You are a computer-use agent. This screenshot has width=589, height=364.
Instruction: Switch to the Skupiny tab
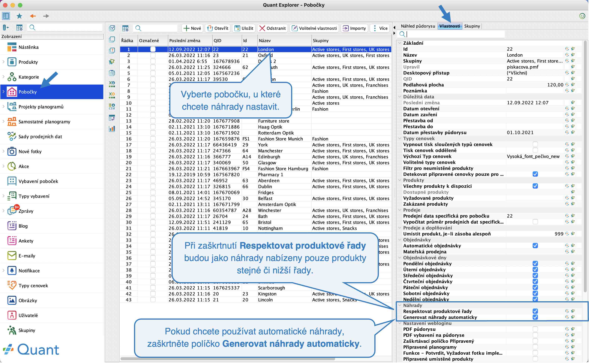[x=472, y=26]
